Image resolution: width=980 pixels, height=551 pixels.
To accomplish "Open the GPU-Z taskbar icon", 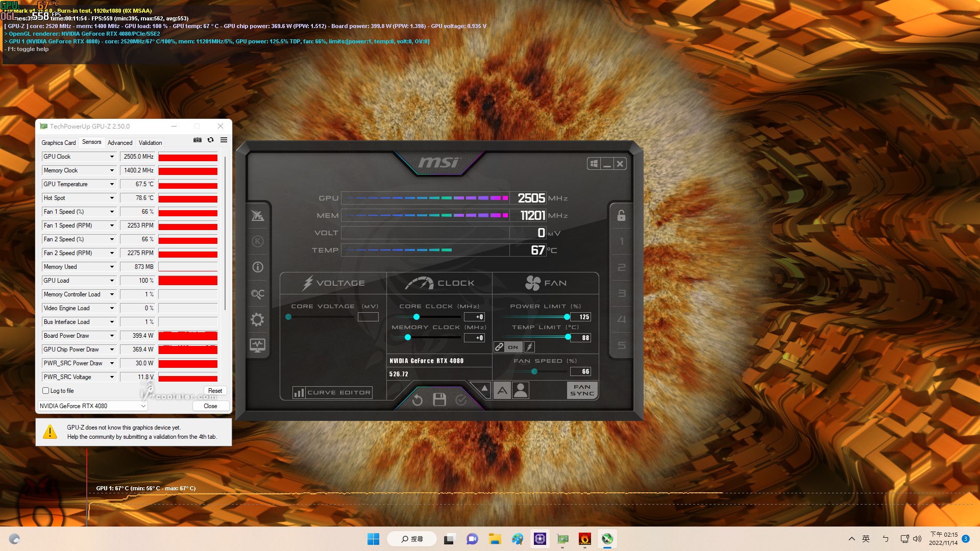I will (562, 539).
